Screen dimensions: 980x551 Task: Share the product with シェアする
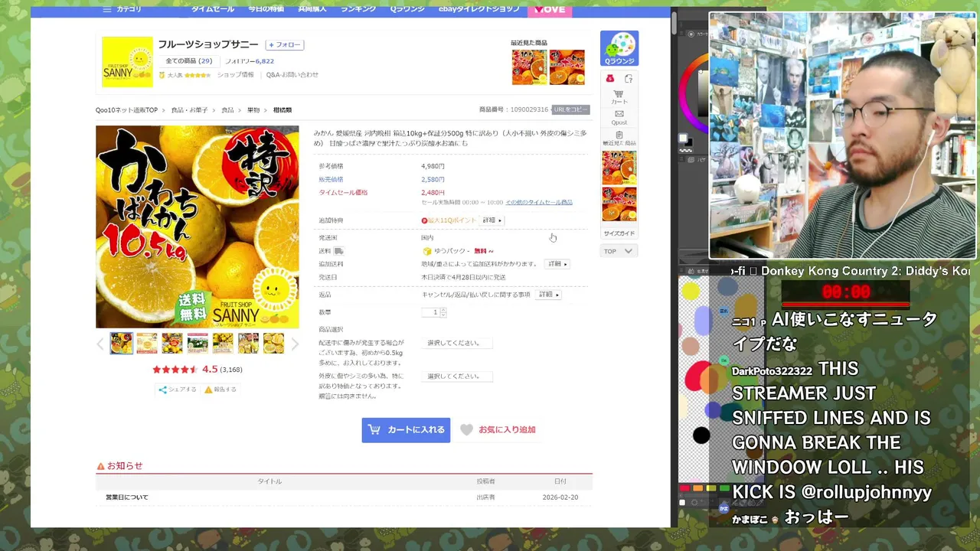[178, 390]
